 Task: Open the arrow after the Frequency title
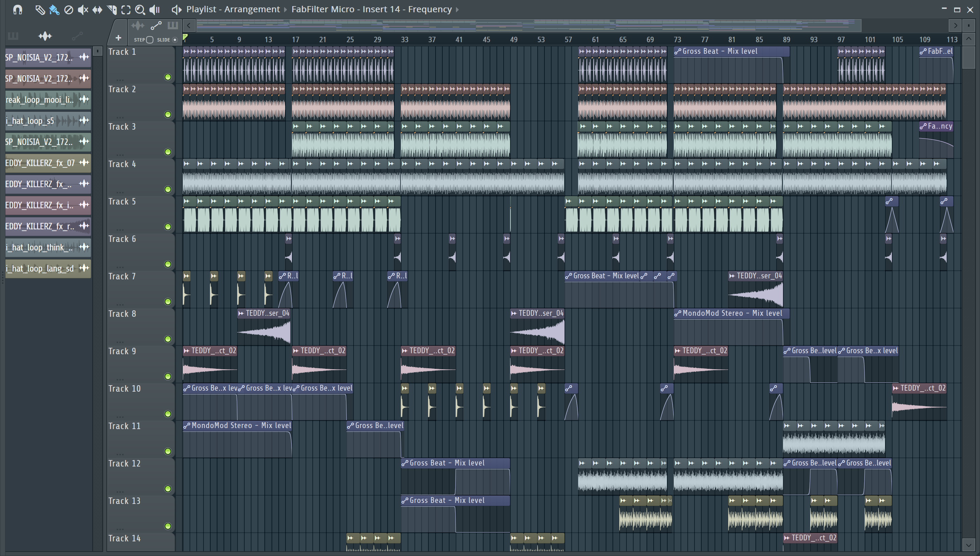457,10
